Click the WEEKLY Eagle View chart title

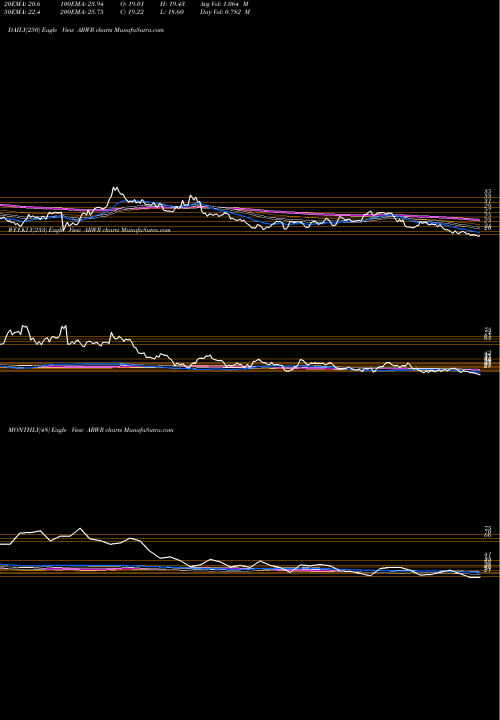pos(90,230)
